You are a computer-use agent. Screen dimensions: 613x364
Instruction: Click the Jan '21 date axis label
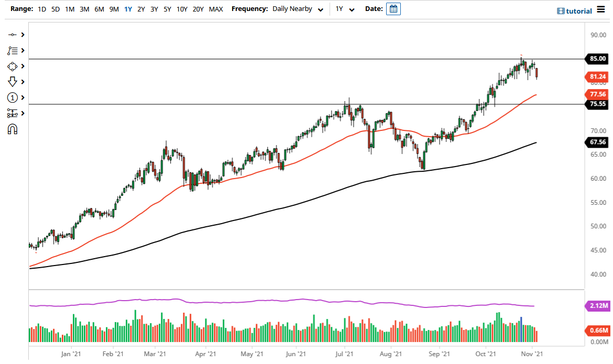point(71,354)
